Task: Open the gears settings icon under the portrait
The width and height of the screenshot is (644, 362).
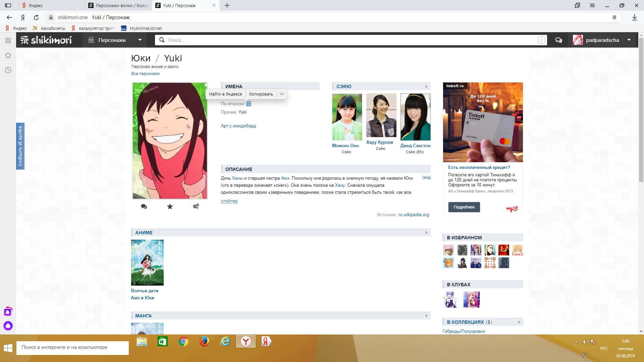Action: point(196,206)
